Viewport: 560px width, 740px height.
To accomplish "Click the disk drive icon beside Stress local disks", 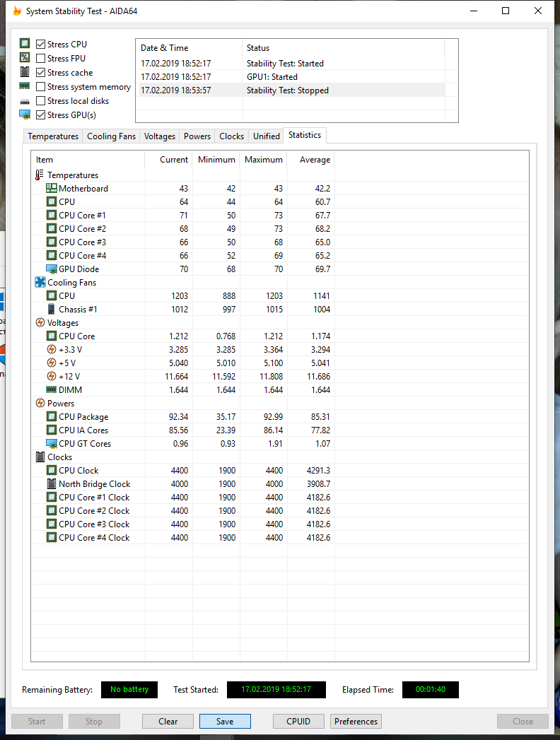I will coord(25,101).
